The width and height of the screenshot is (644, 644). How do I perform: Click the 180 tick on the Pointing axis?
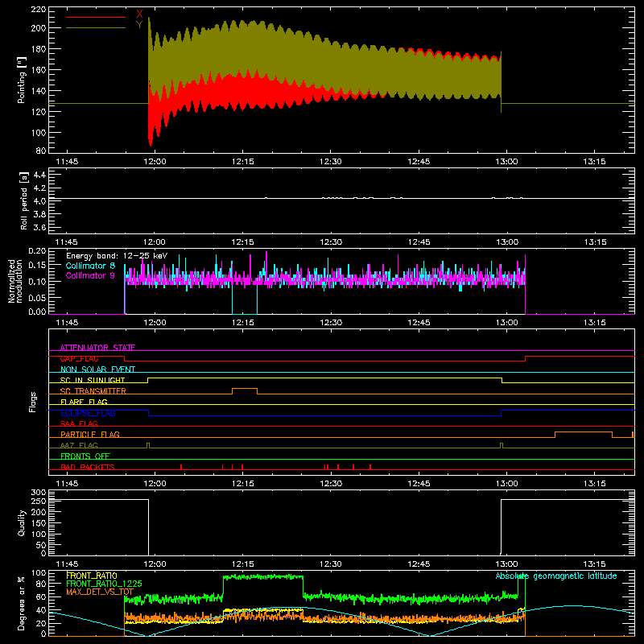pos(39,49)
